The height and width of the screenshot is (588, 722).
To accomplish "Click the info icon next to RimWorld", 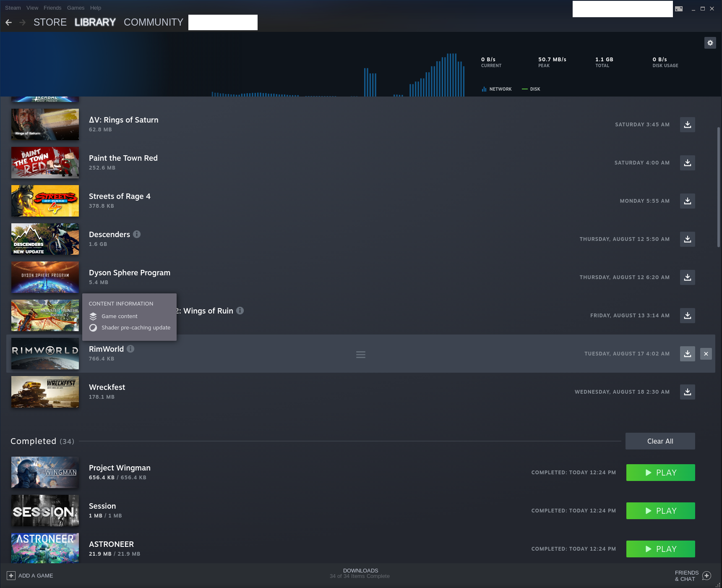I will click(130, 349).
